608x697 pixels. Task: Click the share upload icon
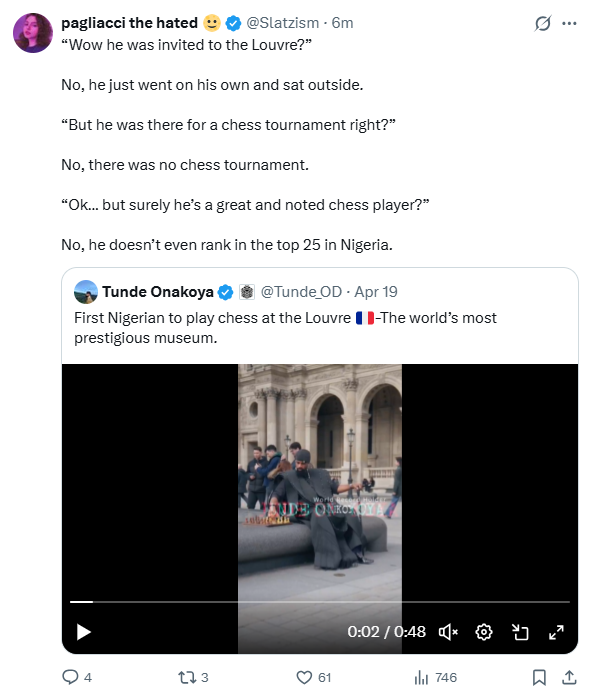click(x=569, y=677)
